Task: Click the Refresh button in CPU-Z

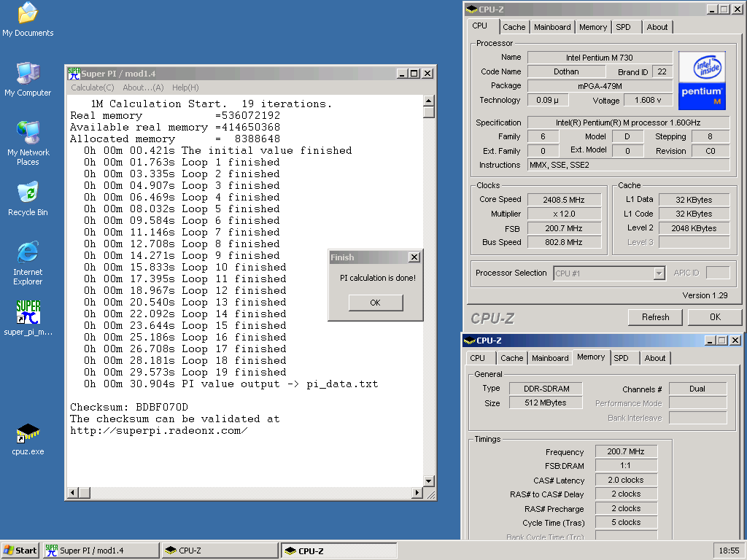Action: point(655,317)
